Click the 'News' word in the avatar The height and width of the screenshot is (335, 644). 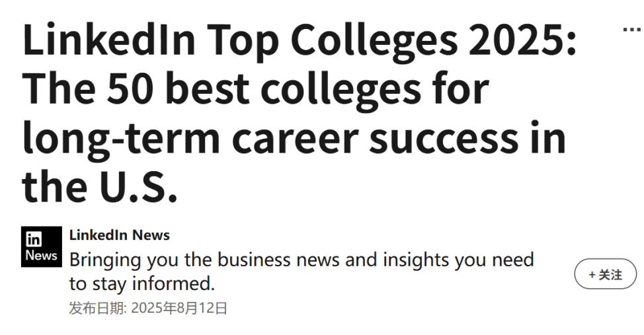point(41,255)
